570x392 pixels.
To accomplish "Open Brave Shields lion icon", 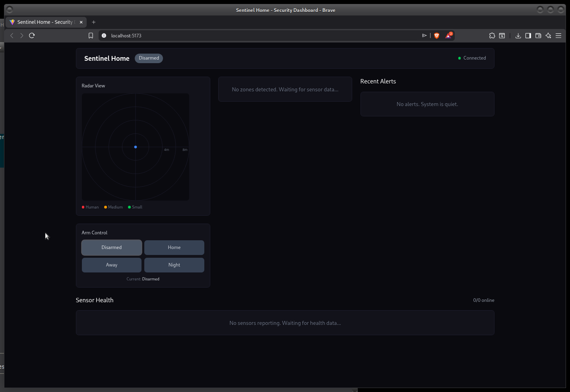I will (x=436, y=36).
